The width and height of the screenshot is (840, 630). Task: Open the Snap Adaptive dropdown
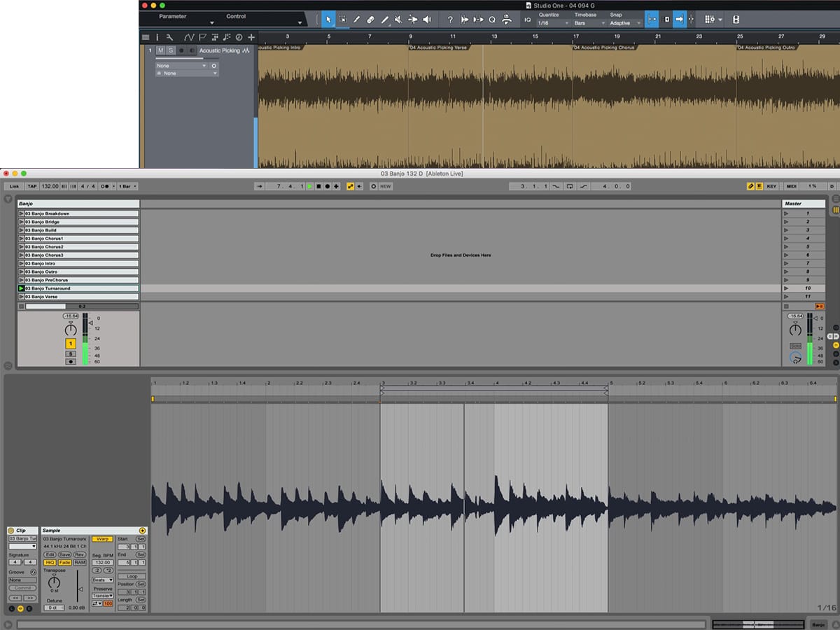[625, 23]
